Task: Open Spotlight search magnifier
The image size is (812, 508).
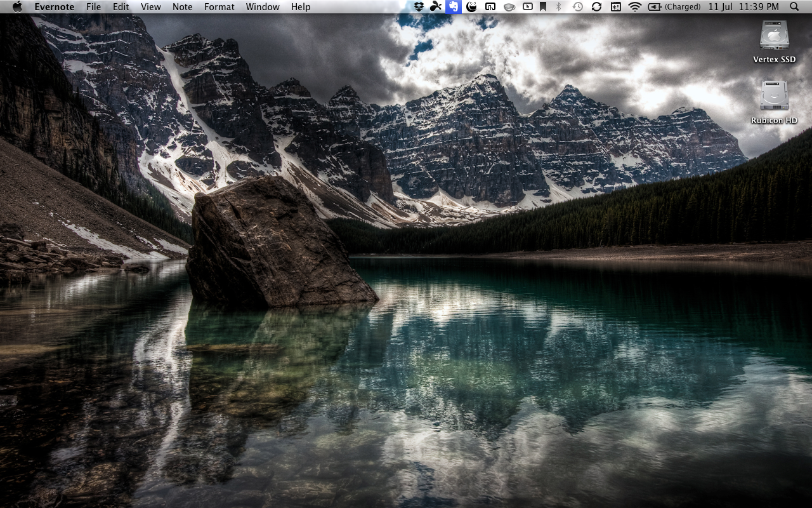Action: [x=795, y=6]
